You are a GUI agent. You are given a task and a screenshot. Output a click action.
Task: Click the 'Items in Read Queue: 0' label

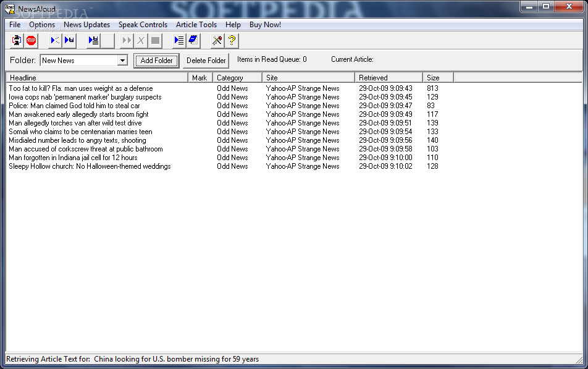tap(272, 59)
